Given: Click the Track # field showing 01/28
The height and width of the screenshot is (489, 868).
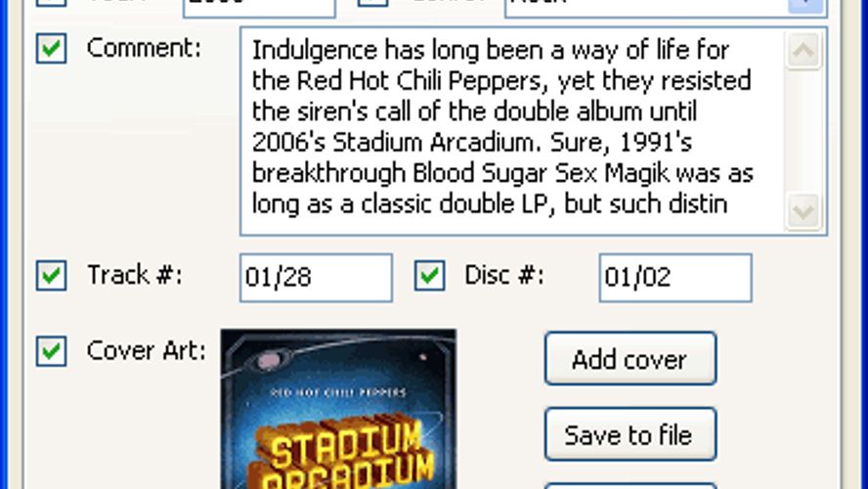Looking at the screenshot, I should (316, 278).
